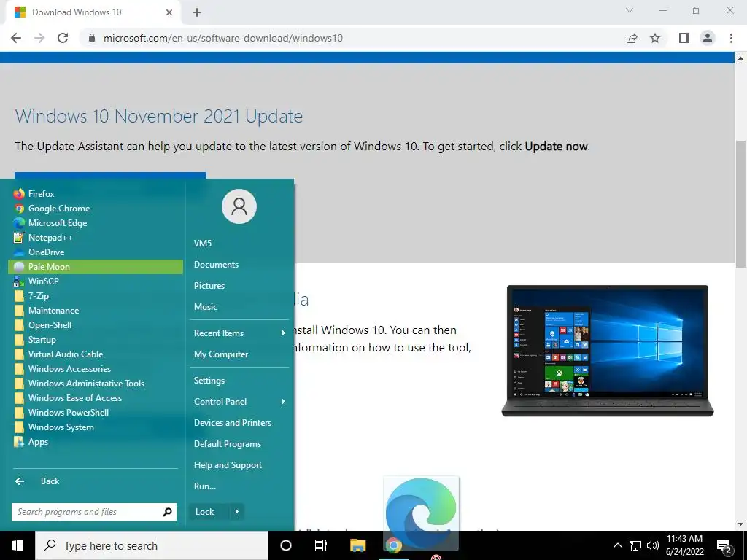The width and height of the screenshot is (747, 560).
Task: Click the page vertical scrollbar thumb
Action: tap(740, 204)
